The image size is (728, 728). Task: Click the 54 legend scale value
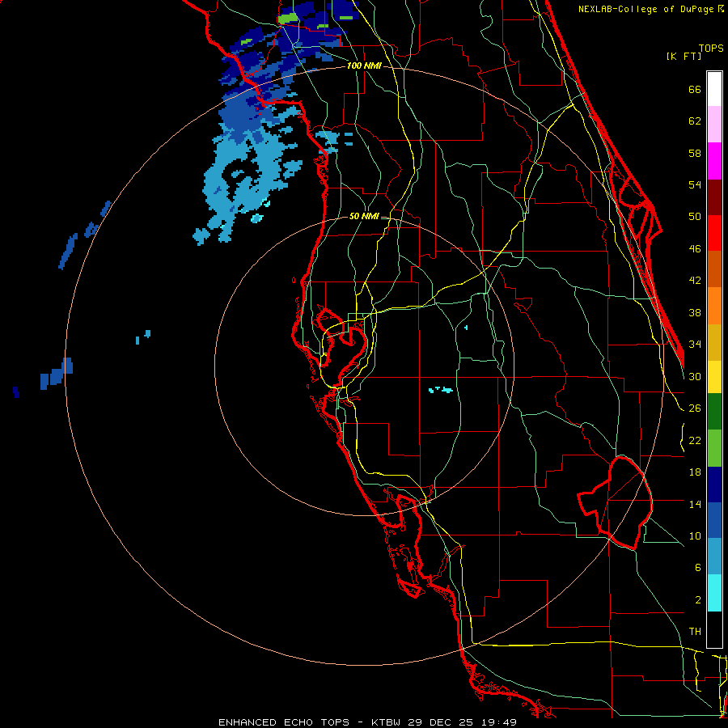coord(695,184)
